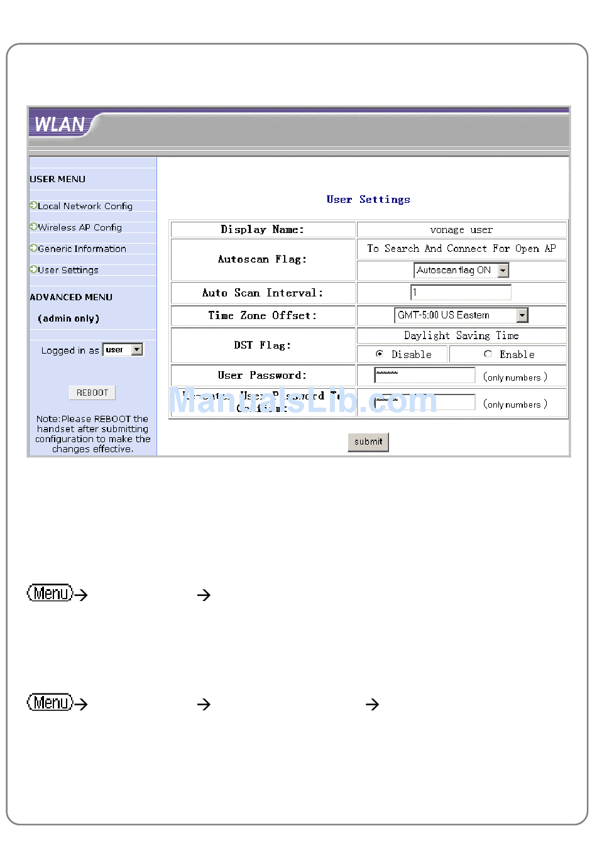Click the User Password input field
The height and width of the screenshot is (868, 597).
425,376
